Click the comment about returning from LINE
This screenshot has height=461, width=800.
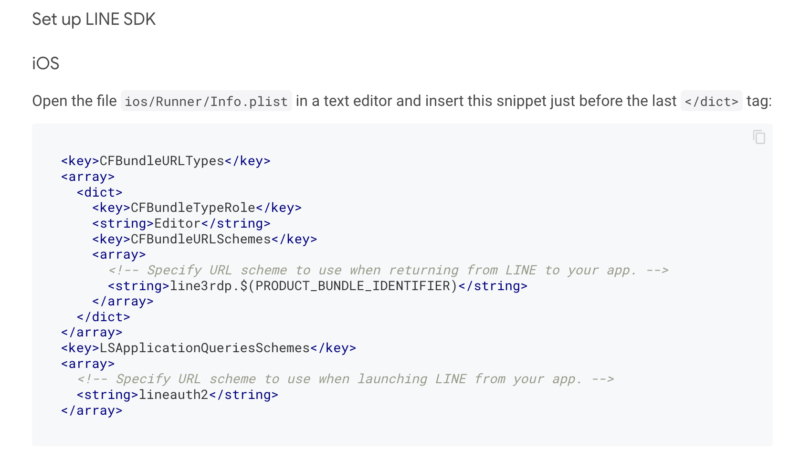pyautogui.click(x=388, y=270)
